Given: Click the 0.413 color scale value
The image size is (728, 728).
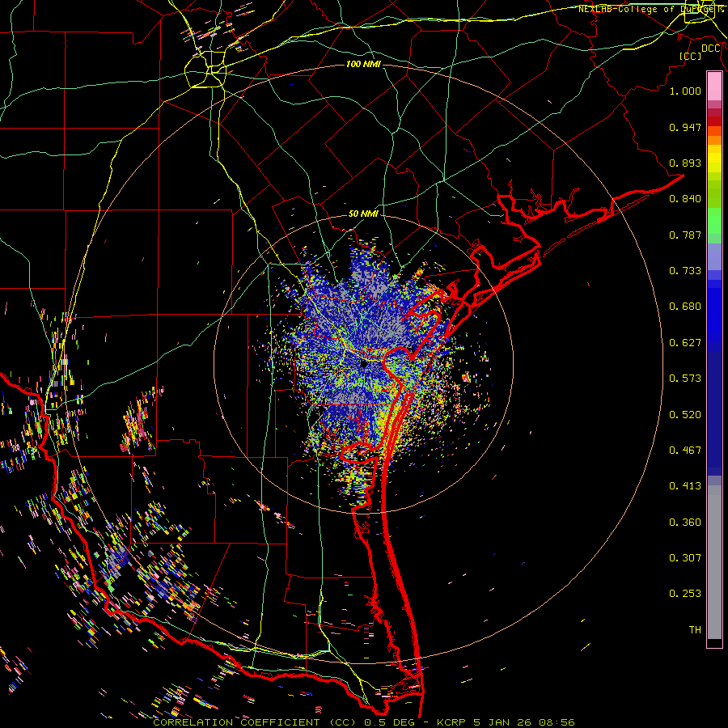Looking at the screenshot, I should (685, 486).
